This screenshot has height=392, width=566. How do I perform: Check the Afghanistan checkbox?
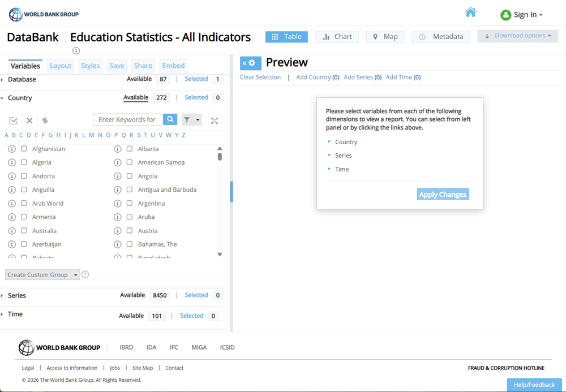tap(24, 149)
